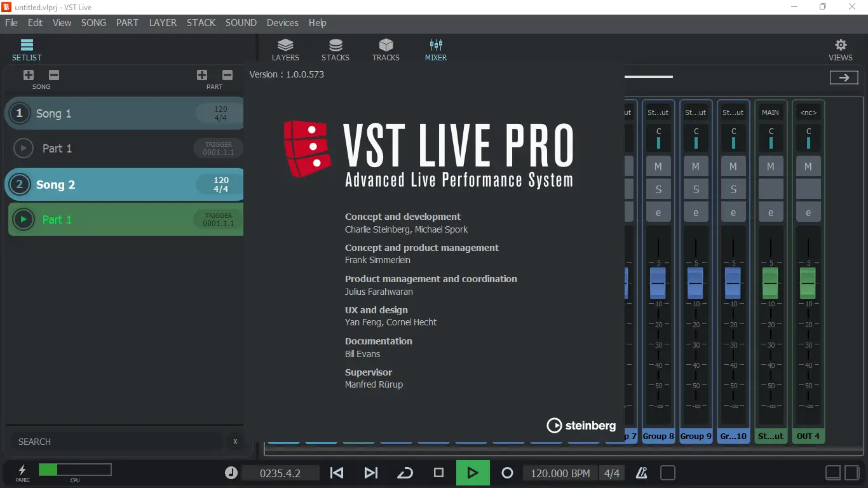Open the MIXER view
The height and width of the screenshot is (488, 868).
tap(436, 50)
